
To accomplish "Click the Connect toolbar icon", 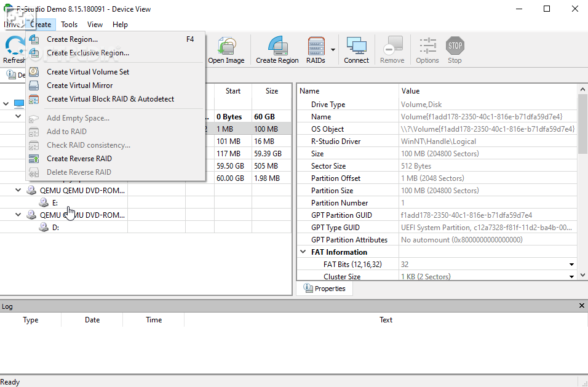I will pos(356,47).
